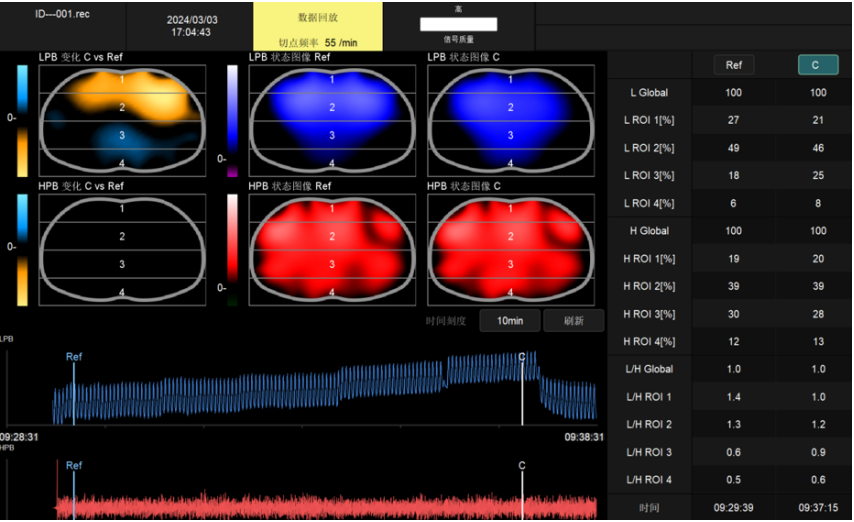Click H ROI 3 Ref value 30
This screenshot has width=854, height=522.
pos(733,314)
